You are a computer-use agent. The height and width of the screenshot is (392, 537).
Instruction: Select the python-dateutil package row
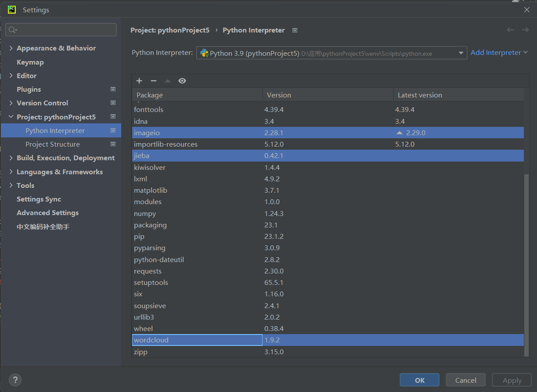[x=328, y=259]
